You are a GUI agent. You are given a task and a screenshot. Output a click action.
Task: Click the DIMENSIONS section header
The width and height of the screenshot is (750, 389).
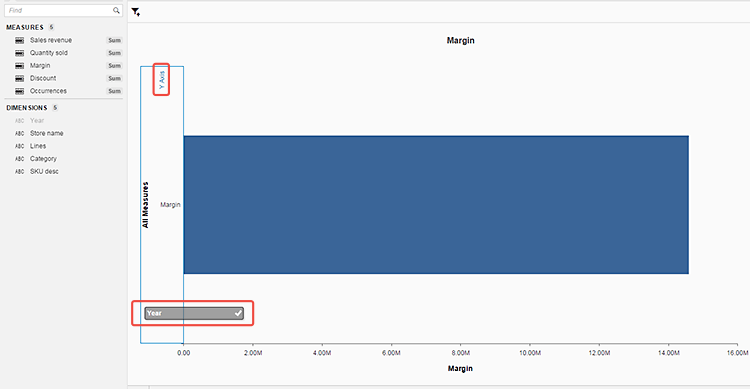(27, 108)
